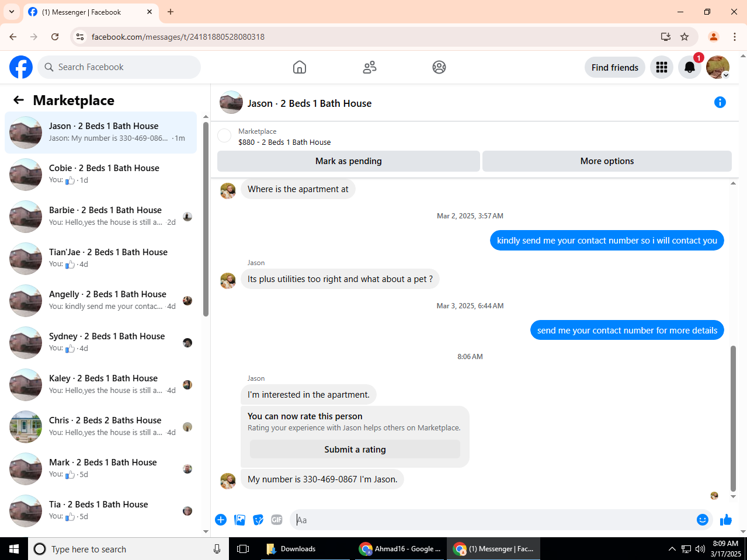Open the Cobie 2 Beds 1 Bath House chat
The height and width of the screenshot is (560, 747).
pos(100,175)
